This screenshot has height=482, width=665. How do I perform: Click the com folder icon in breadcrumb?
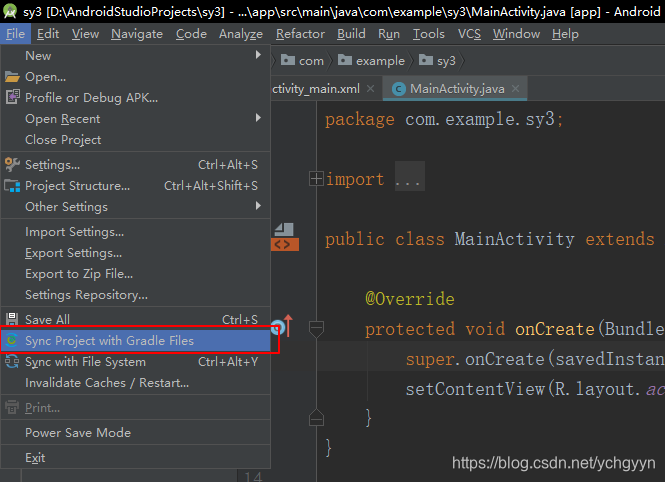pos(288,60)
